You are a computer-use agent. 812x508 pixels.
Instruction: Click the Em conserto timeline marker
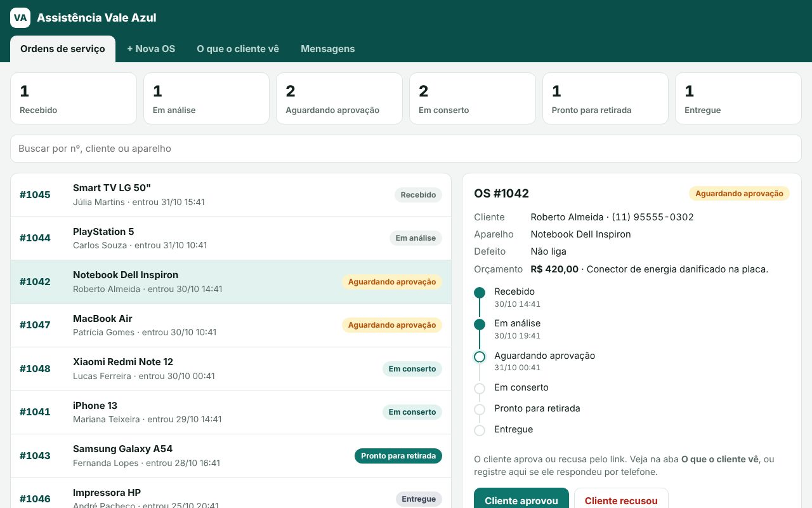point(480,389)
